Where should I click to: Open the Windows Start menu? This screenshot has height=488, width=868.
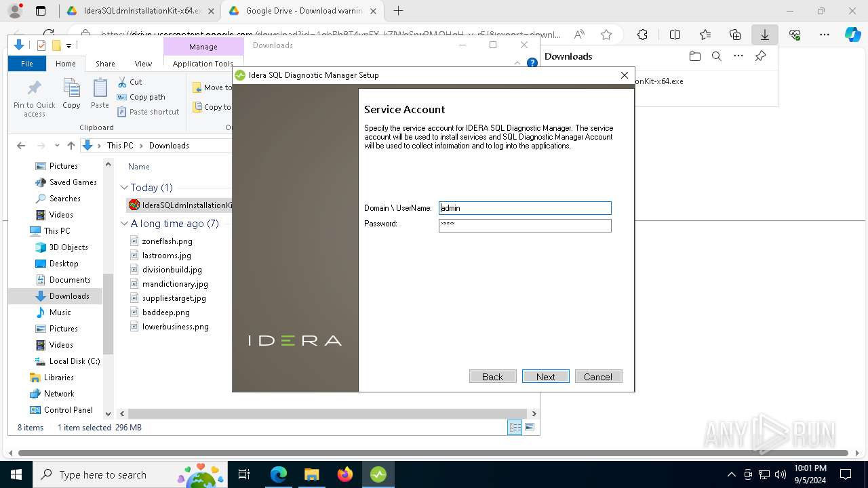pos(16,474)
